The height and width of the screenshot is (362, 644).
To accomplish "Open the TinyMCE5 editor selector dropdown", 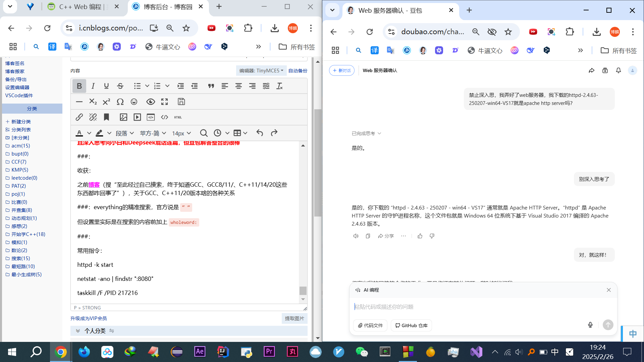I will click(261, 71).
